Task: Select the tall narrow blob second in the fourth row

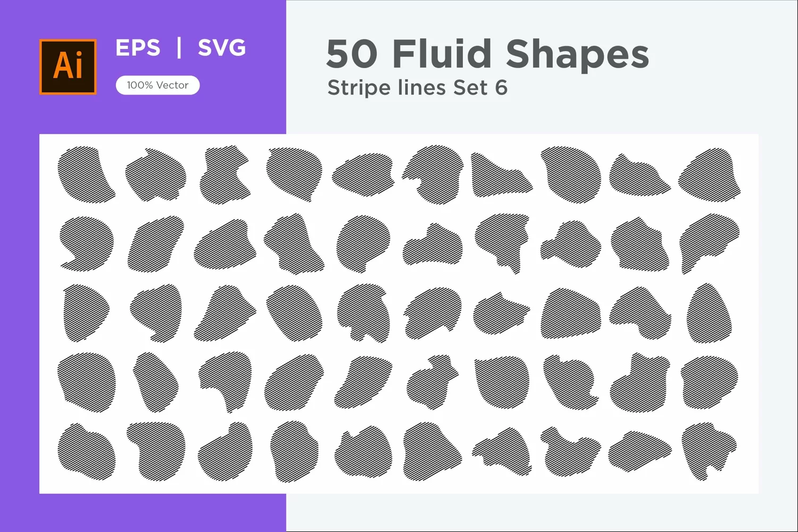Action: [155, 382]
